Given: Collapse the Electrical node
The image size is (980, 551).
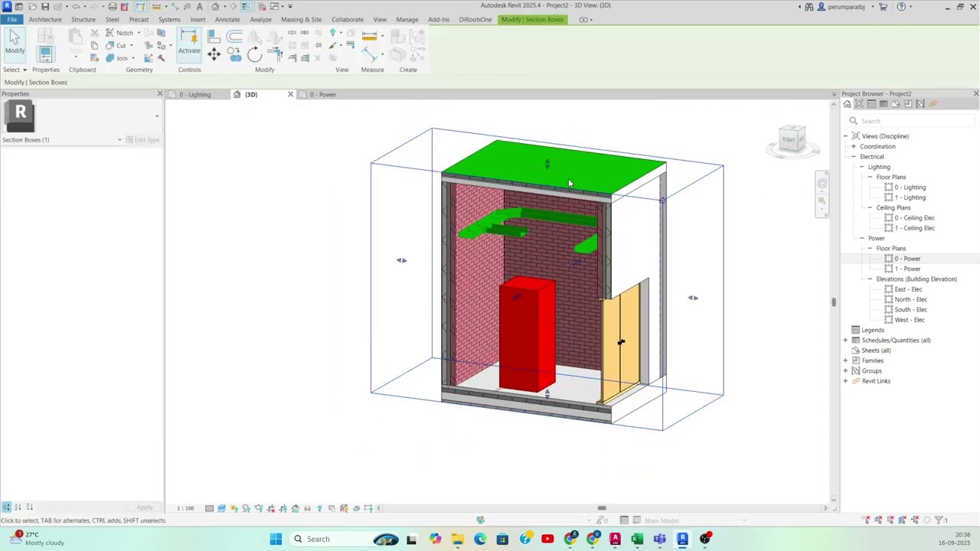Looking at the screenshot, I should point(854,157).
